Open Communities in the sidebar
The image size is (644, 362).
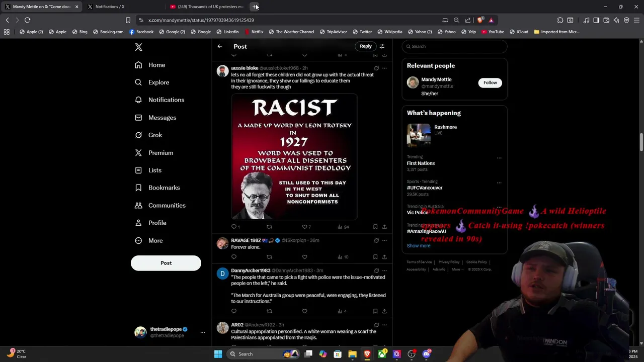point(160,205)
